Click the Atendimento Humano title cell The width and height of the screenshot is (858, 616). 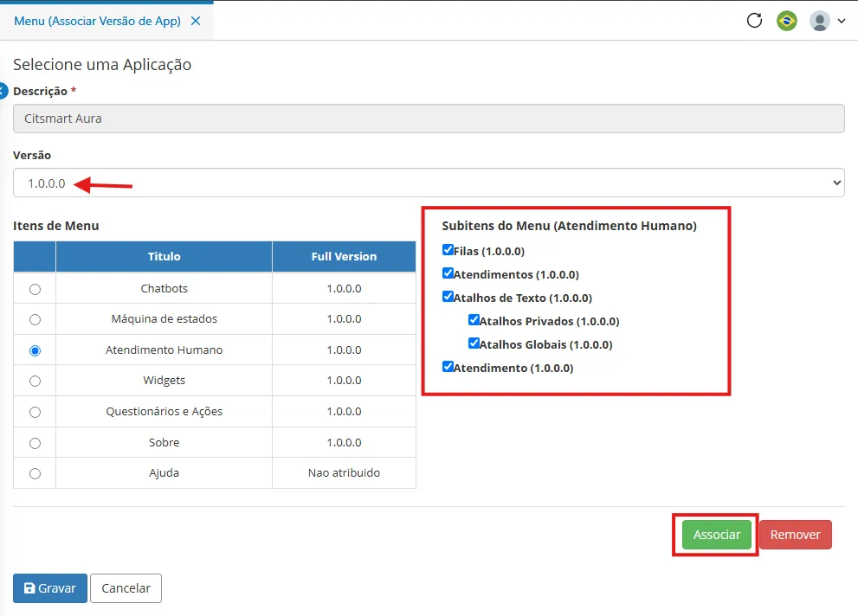click(164, 350)
